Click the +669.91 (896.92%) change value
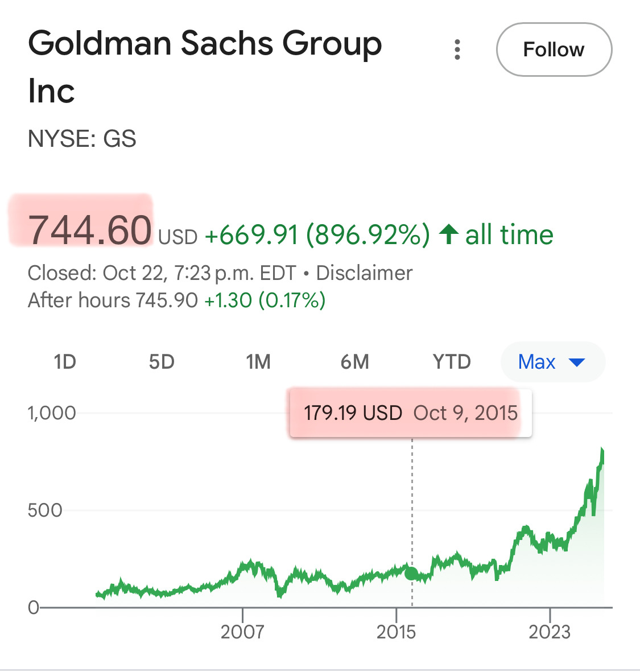The width and height of the screenshot is (640, 672). 317,234
